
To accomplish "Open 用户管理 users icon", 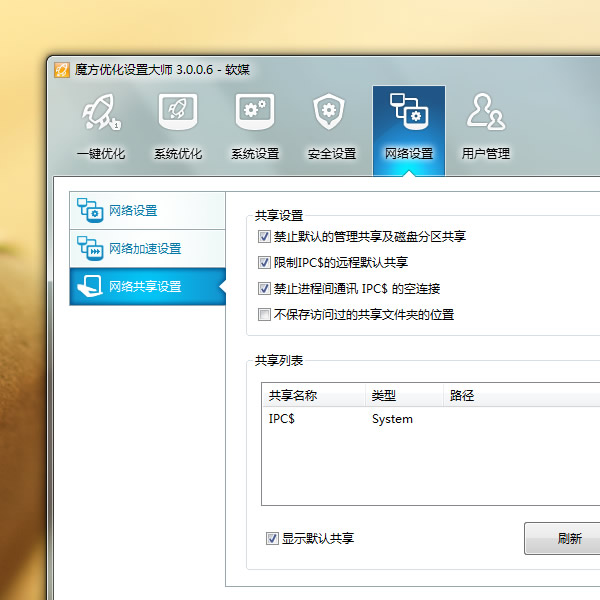I will 486,111.
